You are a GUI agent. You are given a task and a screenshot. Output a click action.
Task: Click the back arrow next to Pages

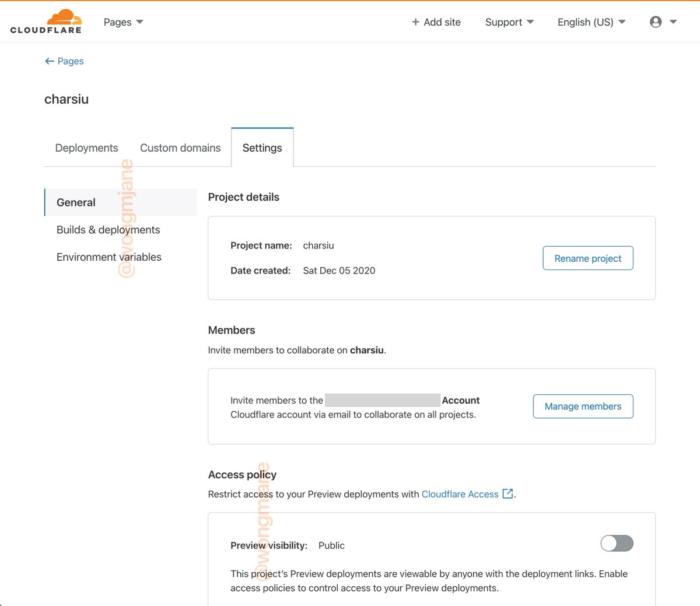(x=50, y=61)
